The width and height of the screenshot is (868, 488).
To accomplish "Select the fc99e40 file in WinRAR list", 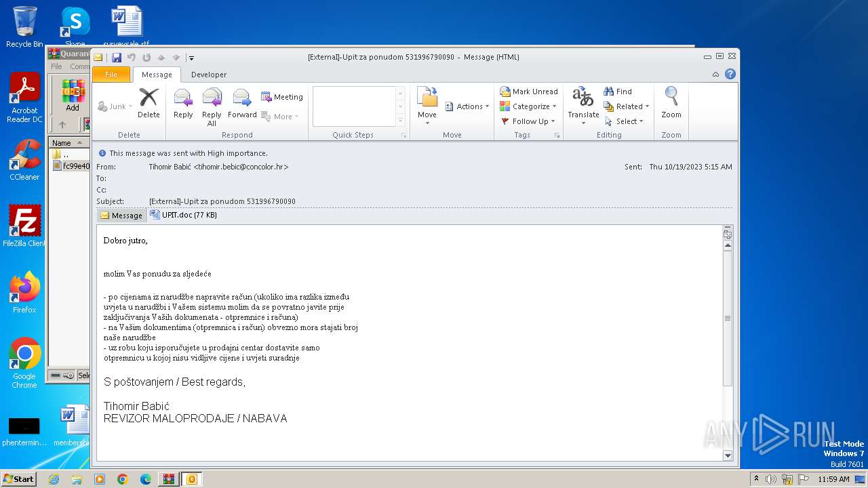I will pos(71,166).
